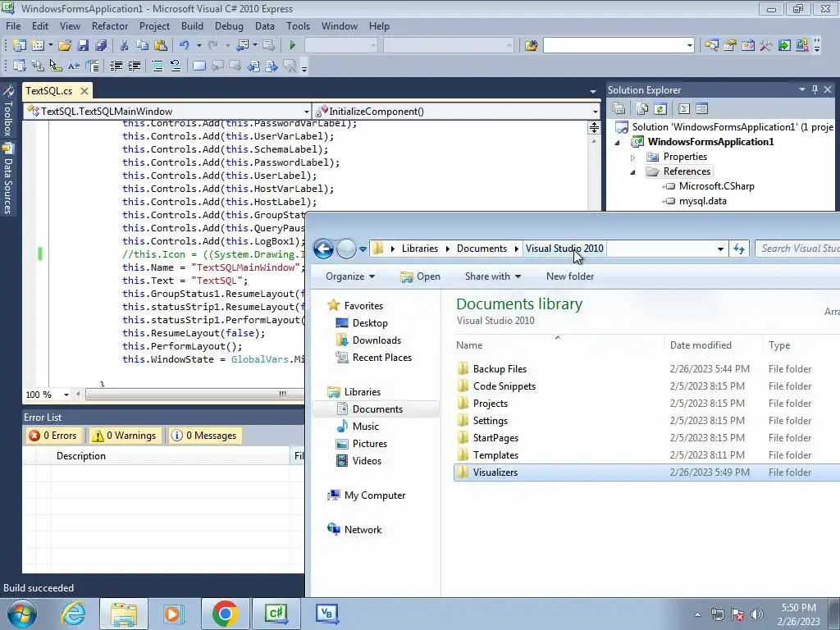The image size is (840, 630).
Task: Collapse the References node in Solution Explorer
Action: (x=632, y=172)
